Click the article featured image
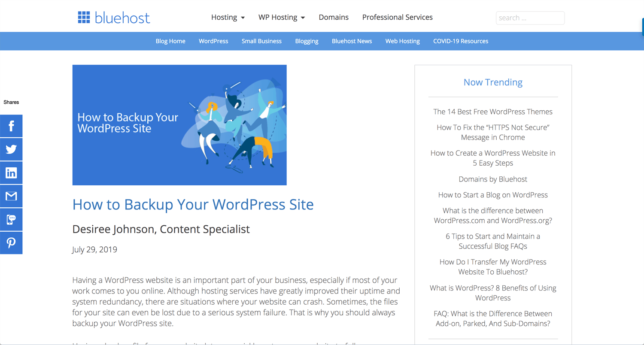Viewport: 644px width, 345px height. [x=179, y=125]
